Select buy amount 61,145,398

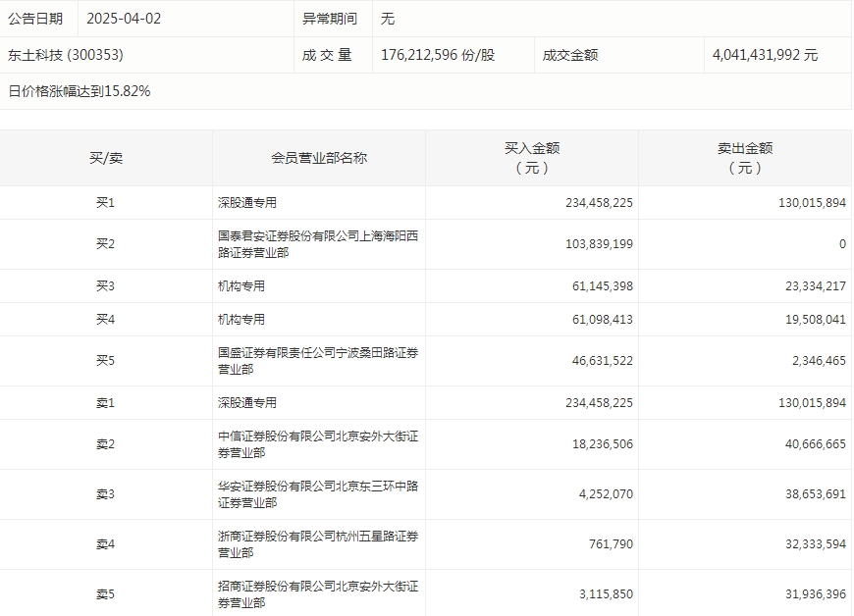click(x=603, y=286)
